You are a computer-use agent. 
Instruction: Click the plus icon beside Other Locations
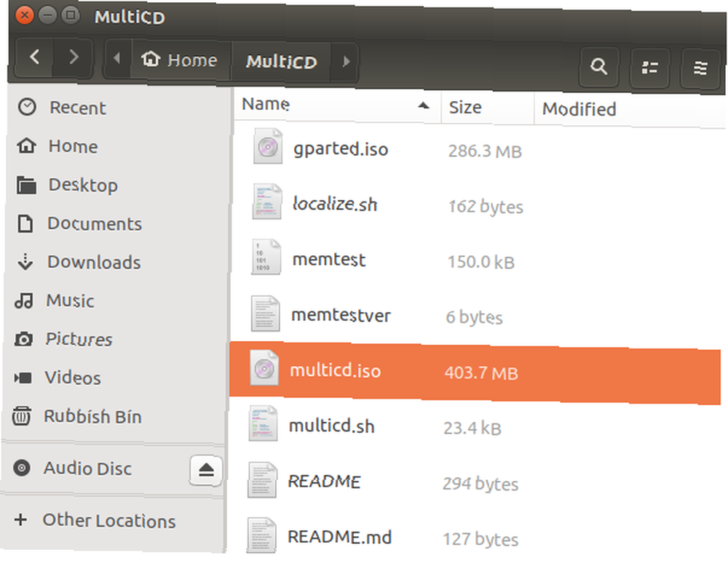[x=20, y=519]
